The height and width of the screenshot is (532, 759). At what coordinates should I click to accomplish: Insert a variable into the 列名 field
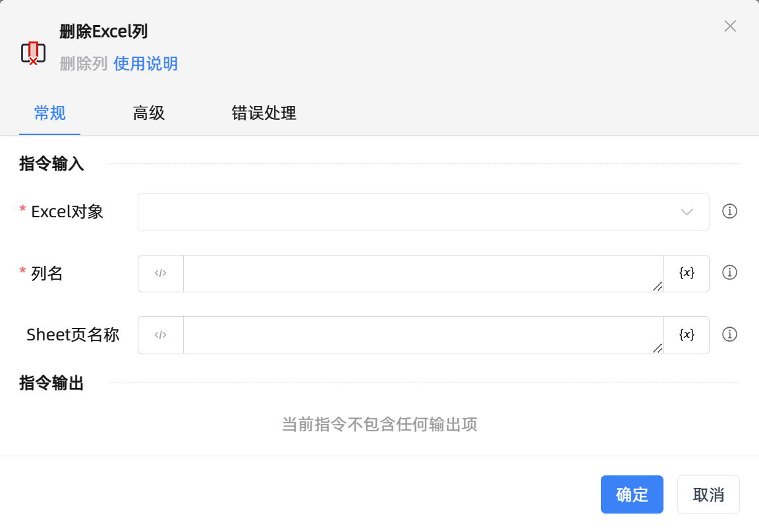pos(687,273)
